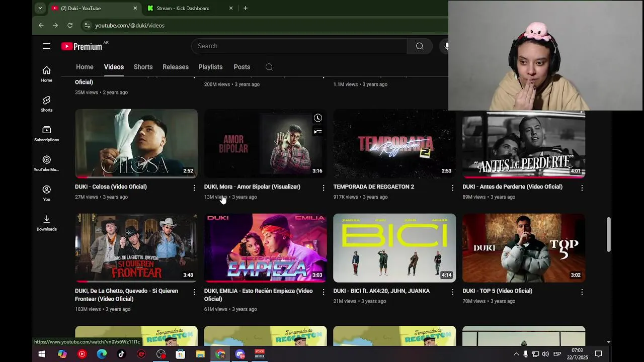The height and width of the screenshot is (362, 644).
Task: Click into the YouTube search field
Action: 299,46
